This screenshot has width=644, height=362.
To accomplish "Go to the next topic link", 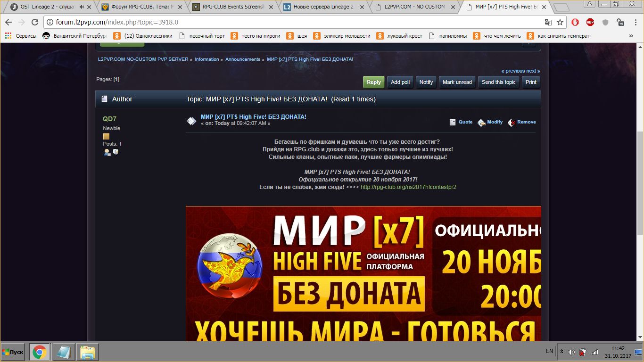I will point(533,71).
